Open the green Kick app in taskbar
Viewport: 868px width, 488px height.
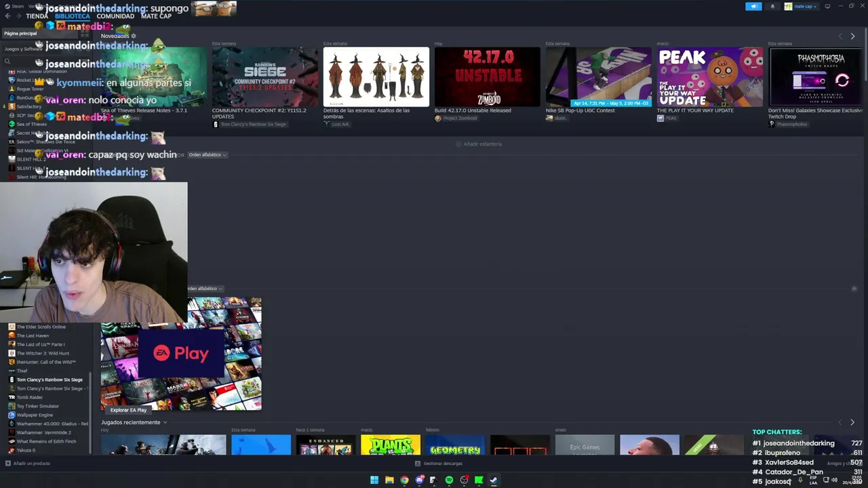[x=479, y=480]
